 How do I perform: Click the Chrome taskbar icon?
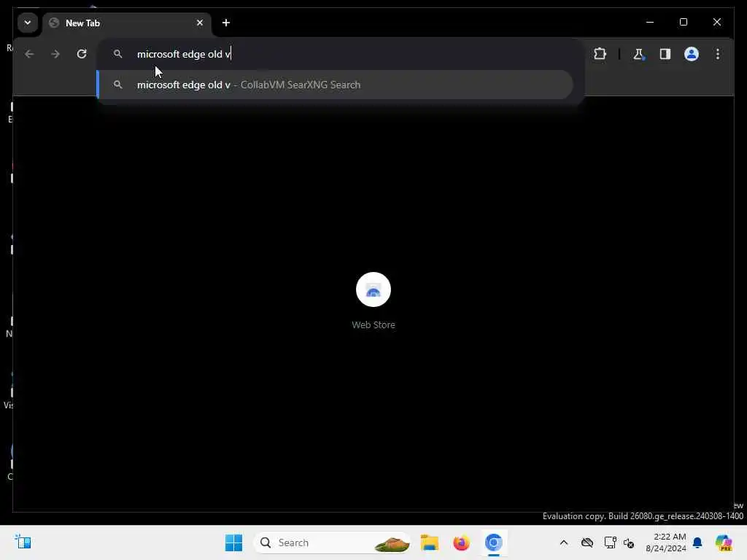coord(494,542)
